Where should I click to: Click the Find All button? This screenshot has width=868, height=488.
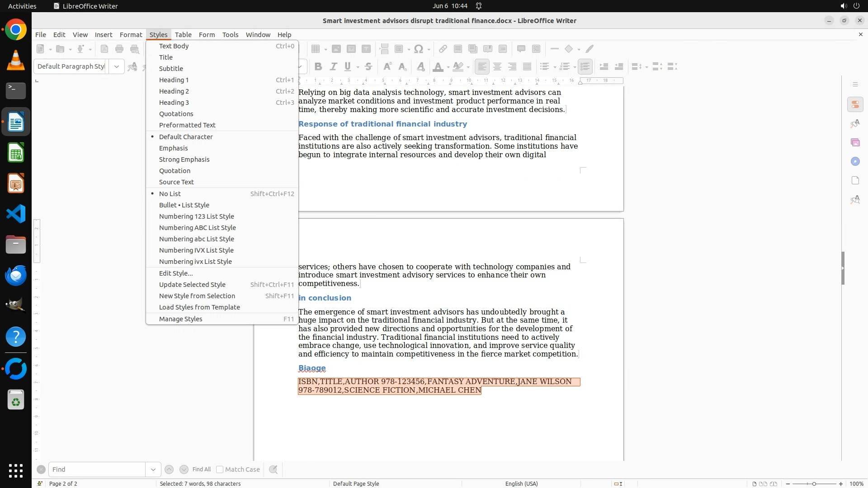[x=201, y=469]
